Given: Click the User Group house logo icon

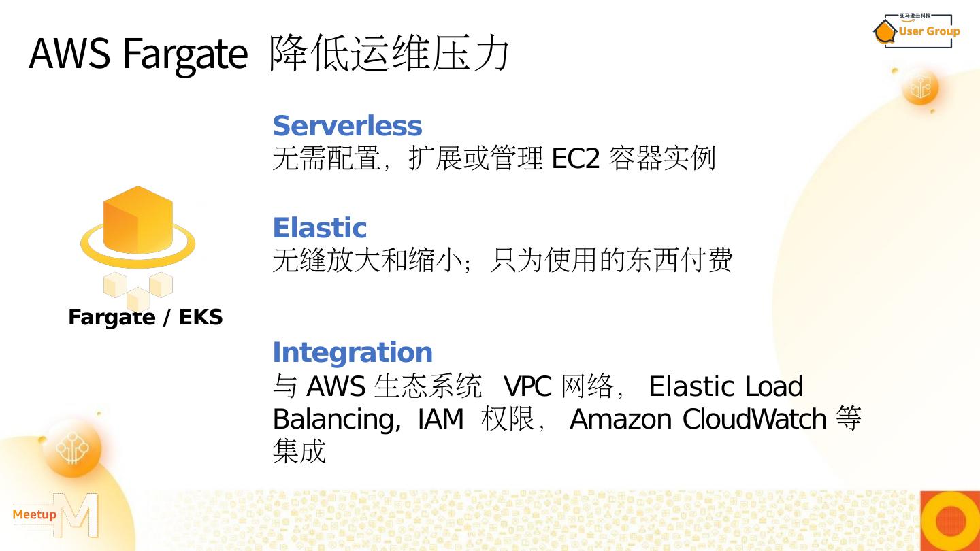Looking at the screenshot, I should [885, 32].
